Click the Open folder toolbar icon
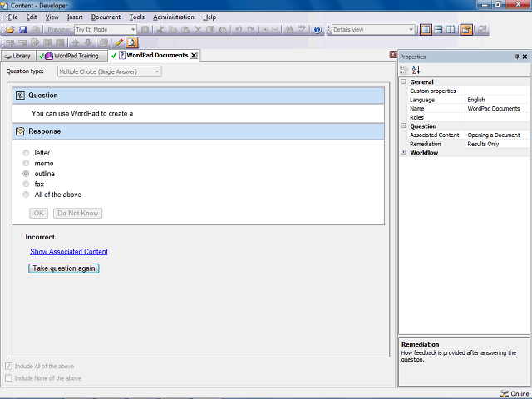 coord(10,30)
